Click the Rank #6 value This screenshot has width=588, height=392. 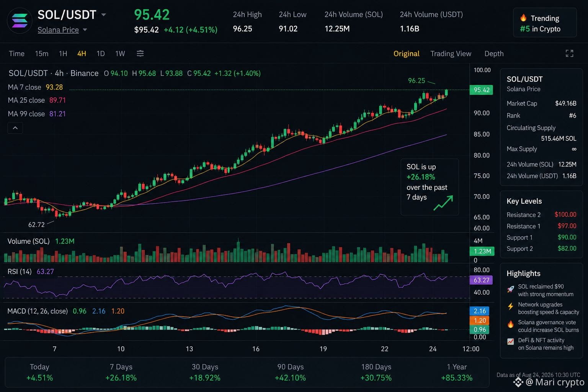tap(572, 116)
